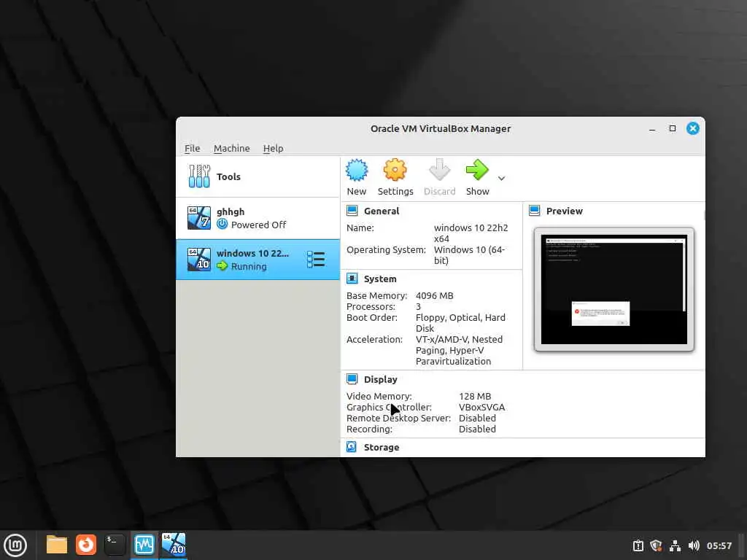Select the windows 10 22... running VM
The width and height of the screenshot is (747, 560).
click(258, 260)
